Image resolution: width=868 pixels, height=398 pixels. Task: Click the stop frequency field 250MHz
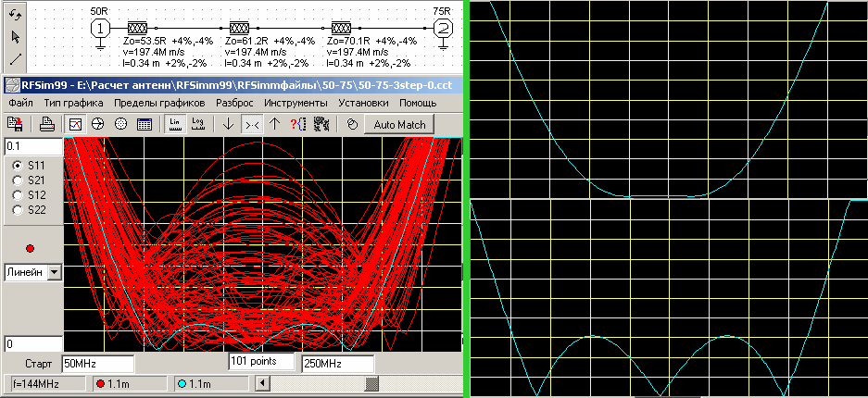(x=337, y=364)
